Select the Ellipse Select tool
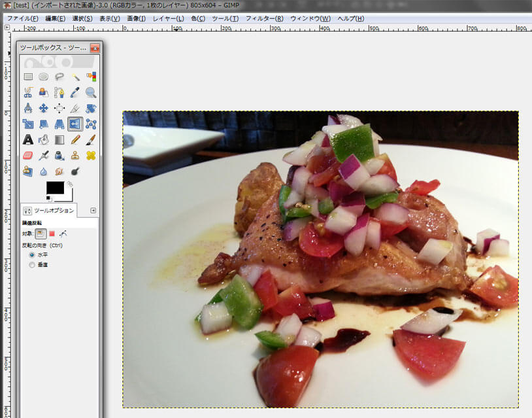This screenshot has width=532, height=418. tap(43, 77)
